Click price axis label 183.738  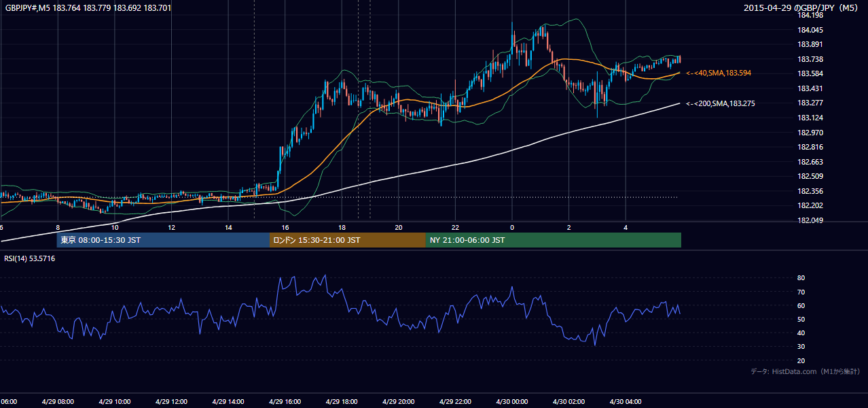click(x=810, y=59)
